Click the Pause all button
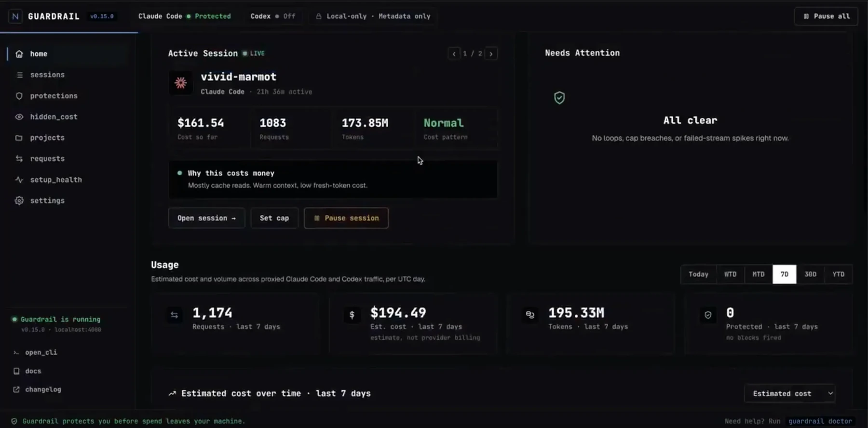The image size is (868, 428). pyautogui.click(x=826, y=16)
